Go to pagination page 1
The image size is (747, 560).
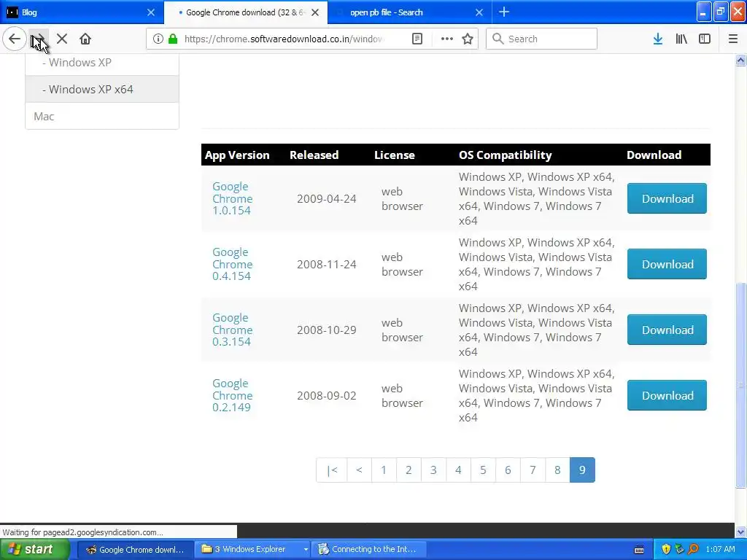[384, 470]
